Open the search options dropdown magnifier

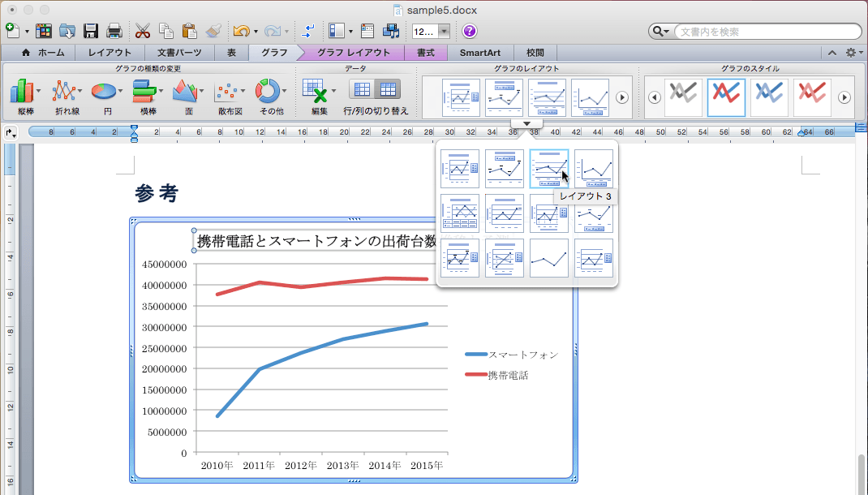tap(661, 32)
